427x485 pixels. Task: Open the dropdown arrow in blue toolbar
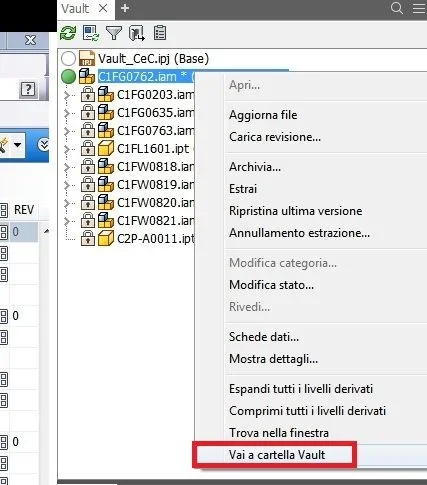coord(17,145)
